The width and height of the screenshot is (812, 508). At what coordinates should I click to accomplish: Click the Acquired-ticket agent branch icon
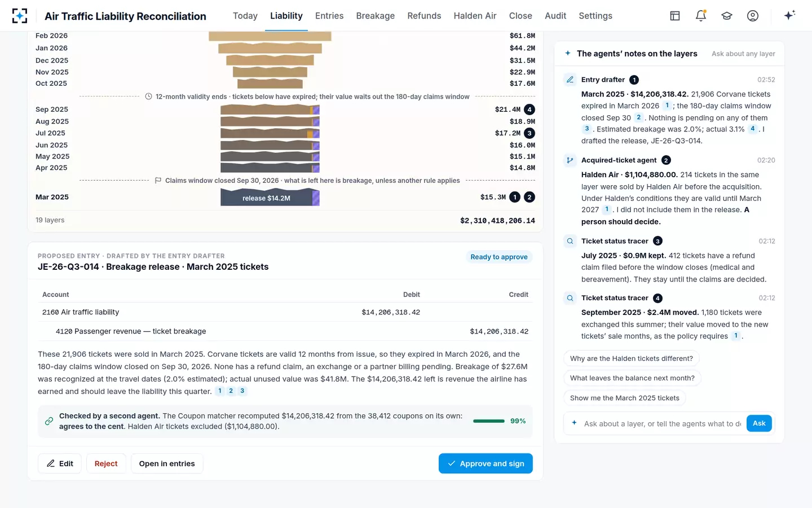tap(570, 160)
